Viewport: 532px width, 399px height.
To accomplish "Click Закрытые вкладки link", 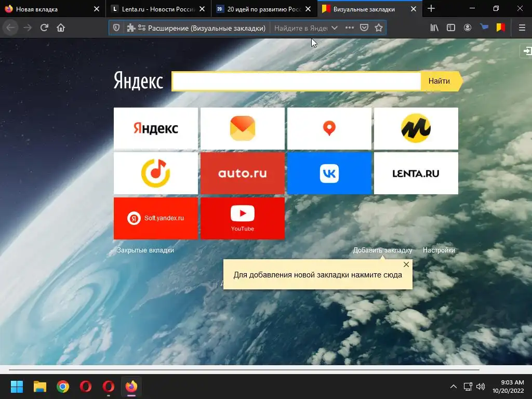I will 145,250.
